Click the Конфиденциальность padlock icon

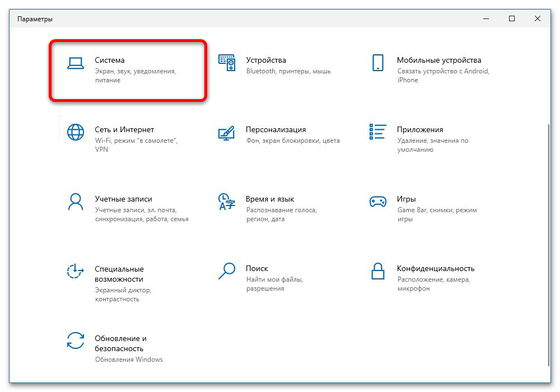(378, 271)
